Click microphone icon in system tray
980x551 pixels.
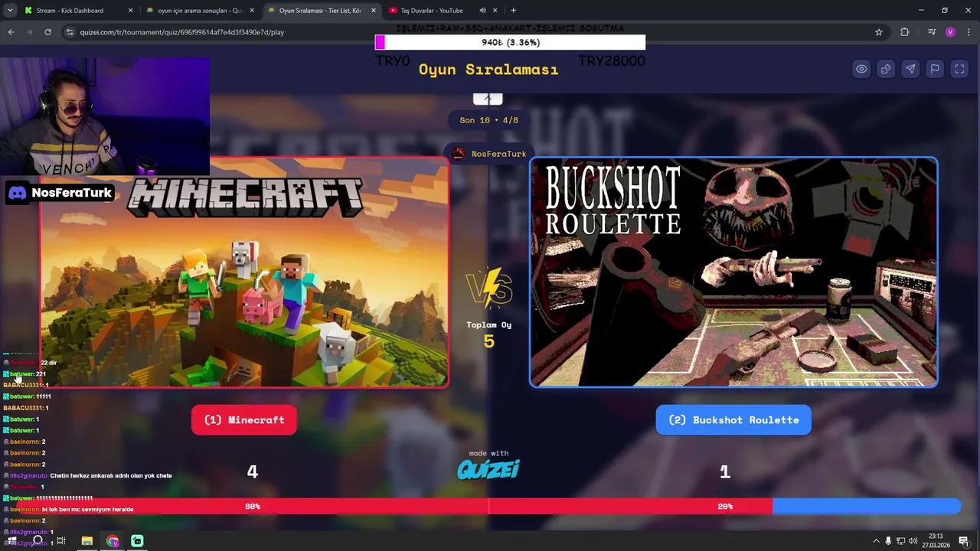(x=888, y=541)
